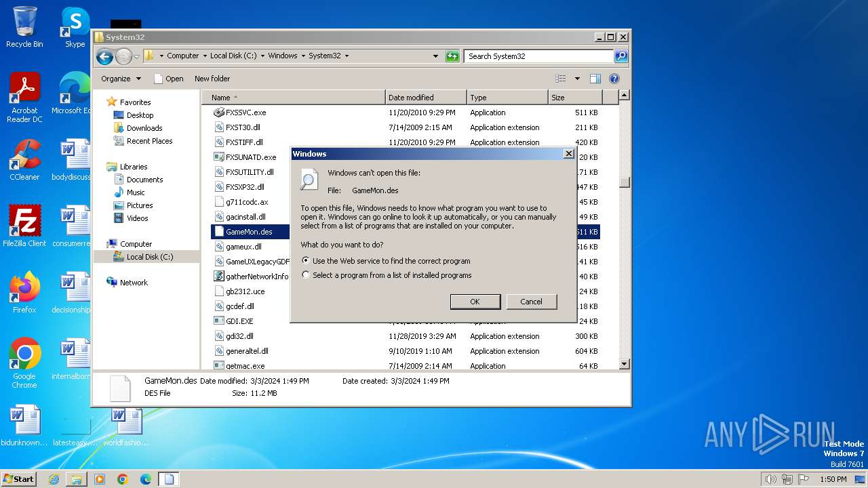Open the Recycle Bin desktop icon

(24, 27)
